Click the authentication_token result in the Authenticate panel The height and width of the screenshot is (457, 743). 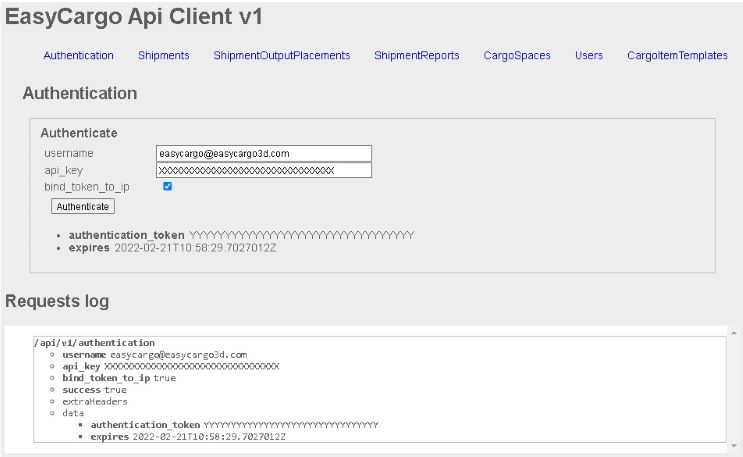click(x=241, y=235)
